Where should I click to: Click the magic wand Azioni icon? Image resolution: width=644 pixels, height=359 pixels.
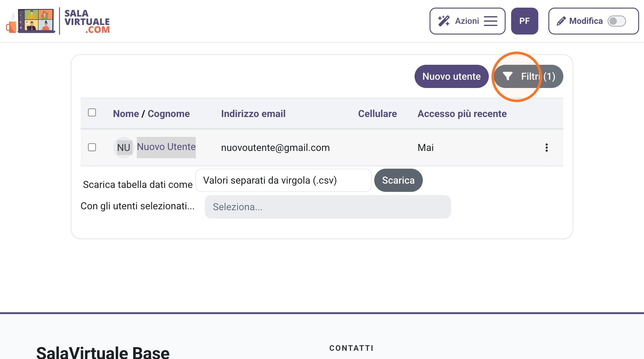[x=444, y=21]
